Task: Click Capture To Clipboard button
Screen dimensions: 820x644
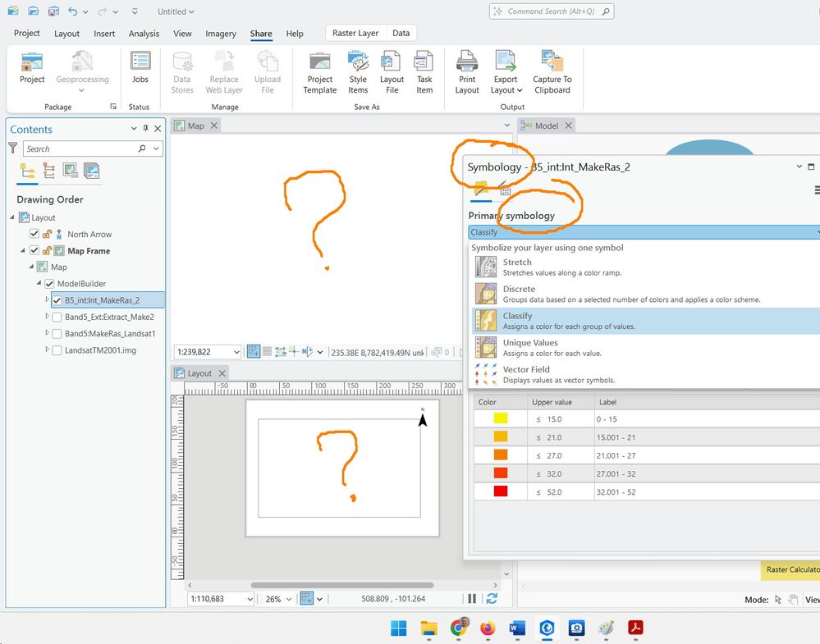Action: pyautogui.click(x=552, y=73)
